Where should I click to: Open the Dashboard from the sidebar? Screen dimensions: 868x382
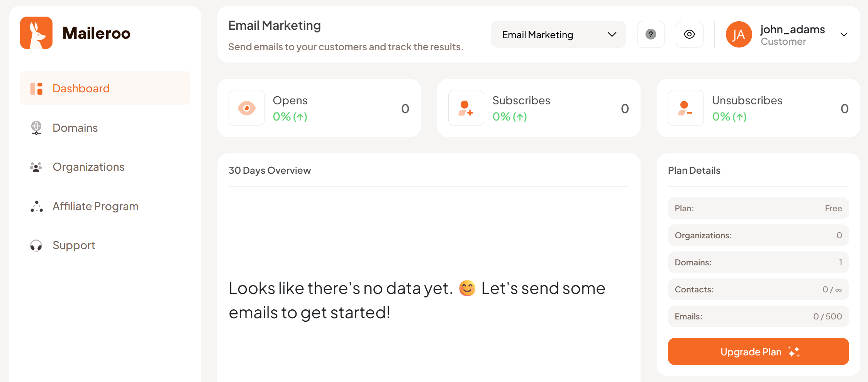click(x=81, y=88)
